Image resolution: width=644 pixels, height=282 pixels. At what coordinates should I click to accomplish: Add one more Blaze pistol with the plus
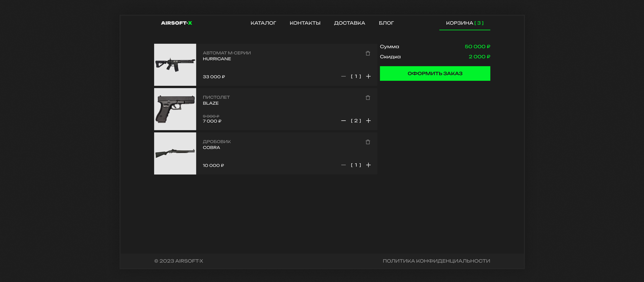tap(368, 121)
